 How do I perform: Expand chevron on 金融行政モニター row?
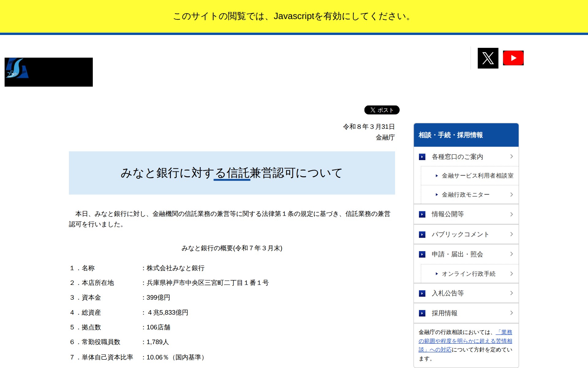pyautogui.click(x=511, y=194)
